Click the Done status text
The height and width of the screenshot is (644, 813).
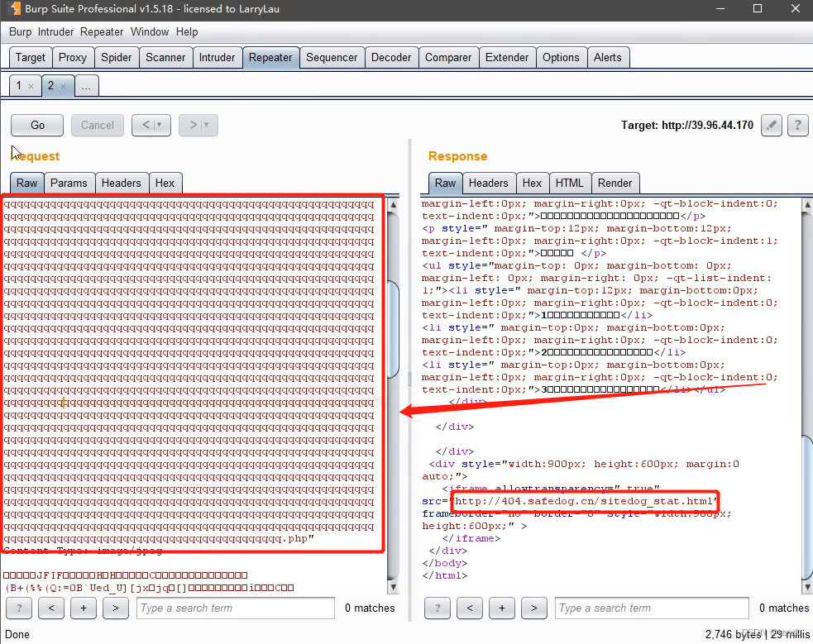[17, 634]
